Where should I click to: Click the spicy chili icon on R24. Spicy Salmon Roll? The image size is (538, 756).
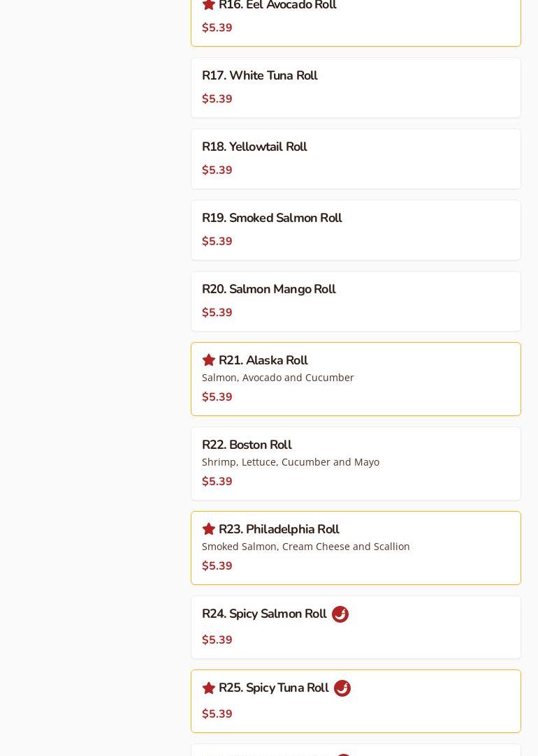[x=340, y=614]
